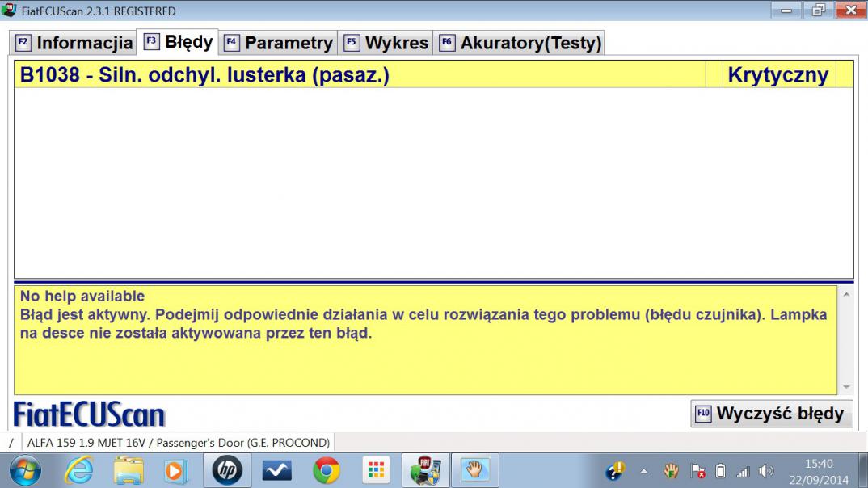The image size is (868, 488).
Task: Click the scroll down arrow in help panel
Action: click(x=846, y=387)
